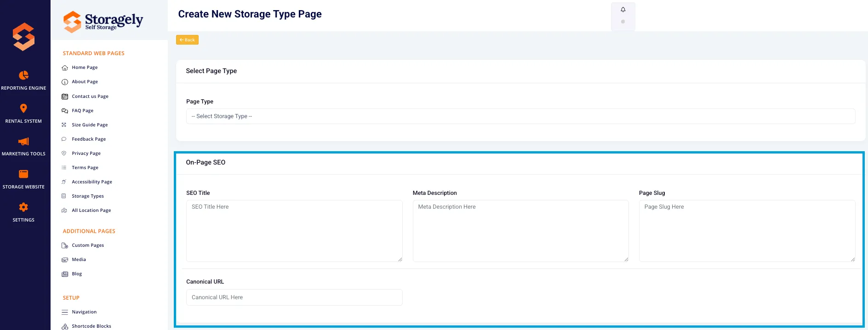Focus the SEO Title text area
868x330 pixels.
tap(294, 231)
